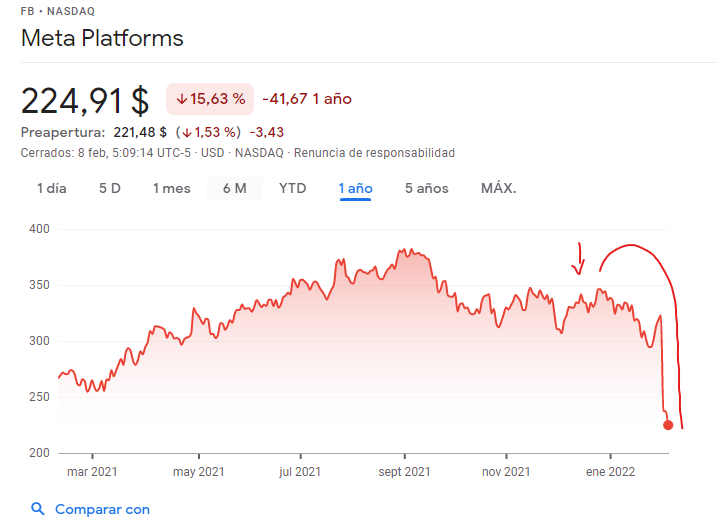Select the 1 año range tab
Screen dimensions: 716x522
pos(355,188)
